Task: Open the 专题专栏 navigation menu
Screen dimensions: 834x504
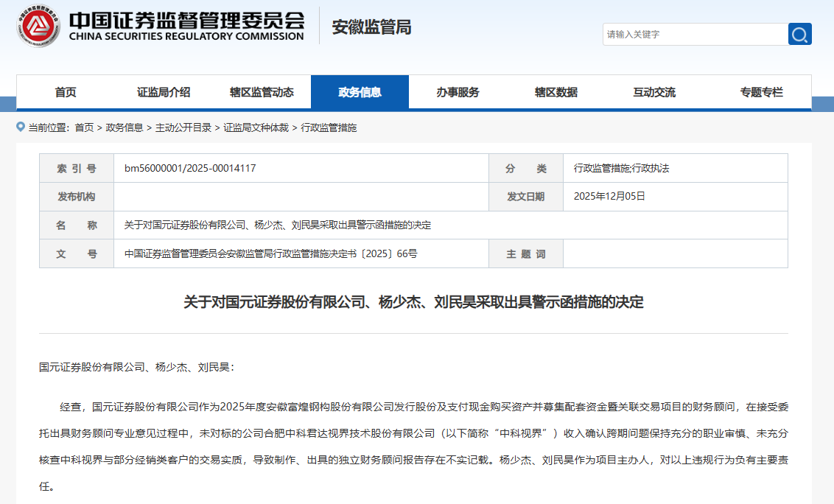Action: [760, 92]
